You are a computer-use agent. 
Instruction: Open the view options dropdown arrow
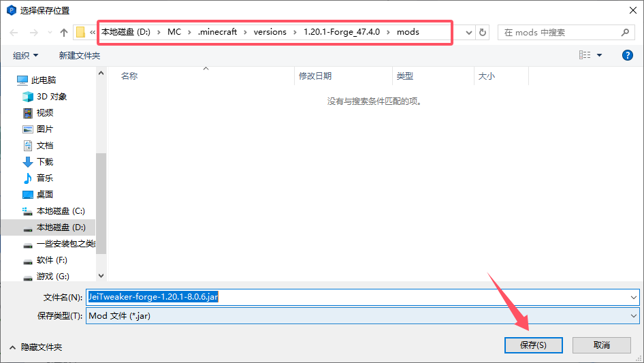point(599,55)
